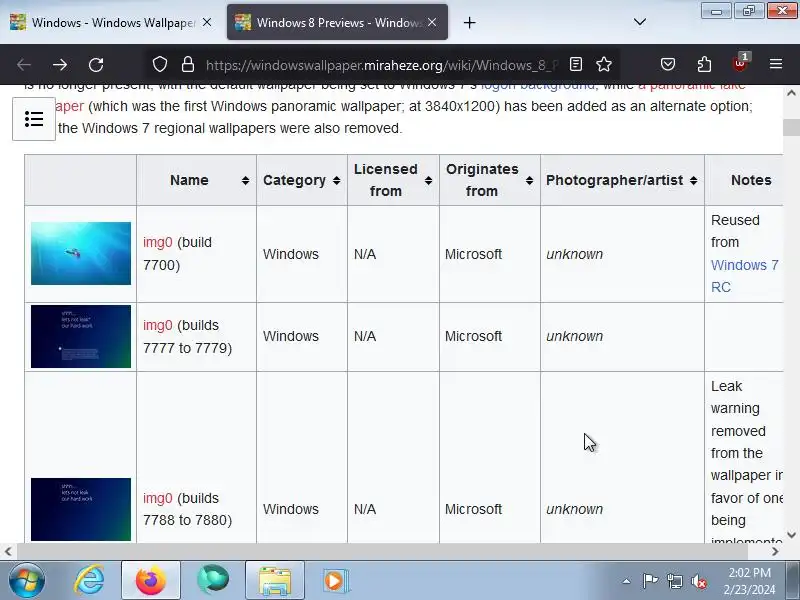This screenshot has width=800, height=600.
Task: Launch Windows Media Player from taskbar
Action: [x=336, y=580]
